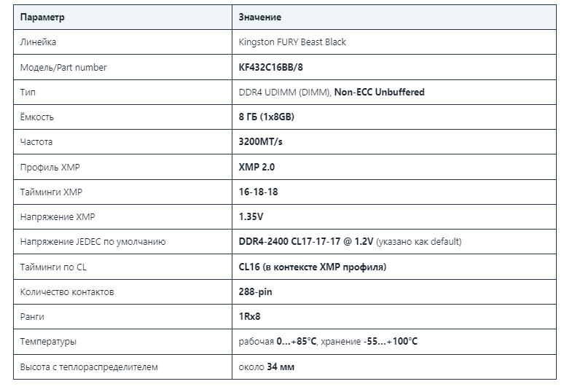Screen dimensions: 564x392
Task: Click the '1.35V' XMP voltage value
Action: [x=251, y=216]
